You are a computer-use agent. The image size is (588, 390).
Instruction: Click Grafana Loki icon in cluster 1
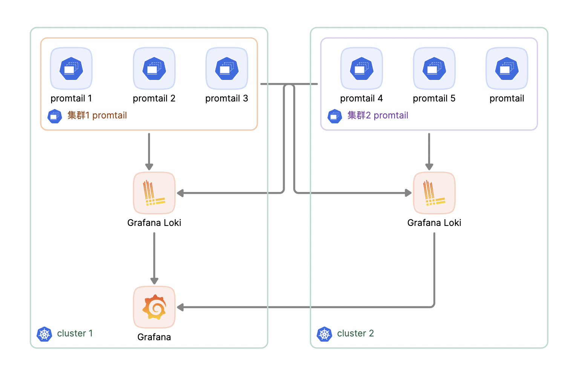point(154,193)
